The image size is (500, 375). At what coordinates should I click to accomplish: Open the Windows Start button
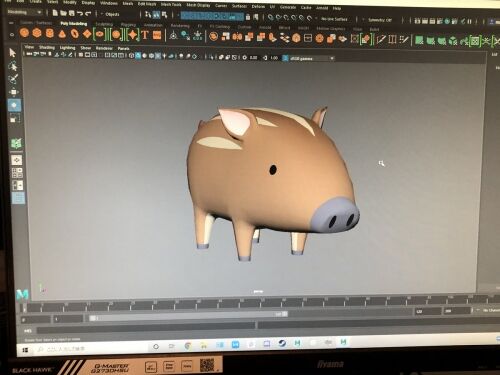coord(25,350)
